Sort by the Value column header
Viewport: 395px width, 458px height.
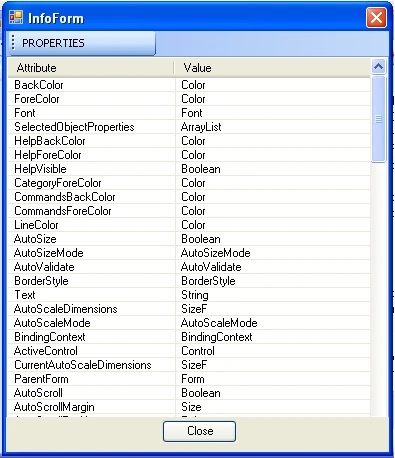tap(272, 68)
